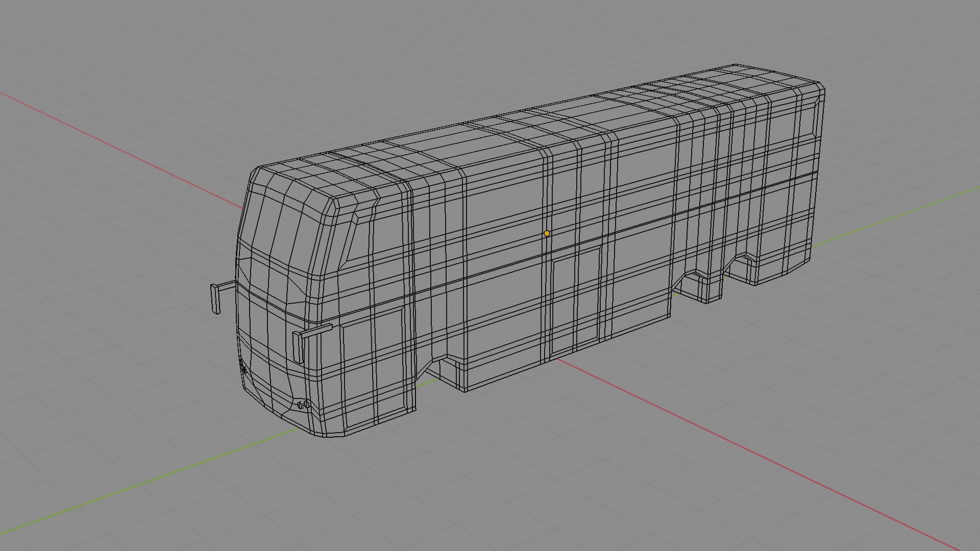Click the middle door panel on the bus side

click(576, 302)
